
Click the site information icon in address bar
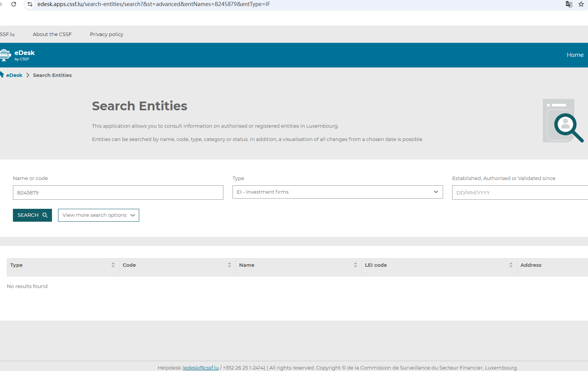pyautogui.click(x=30, y=4)
